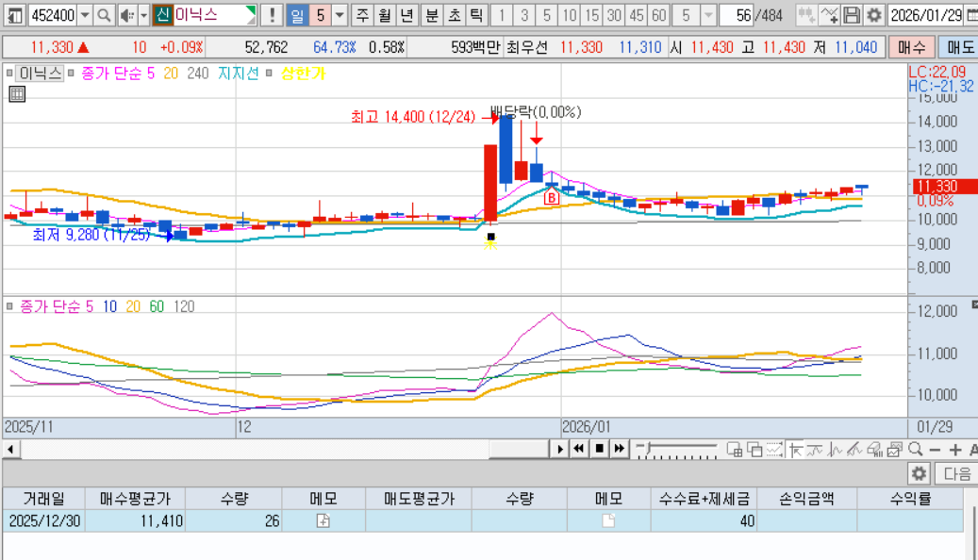Click the 거래일 column header
The height and width of the screenshot is (560, 978).
coord(43,499)
